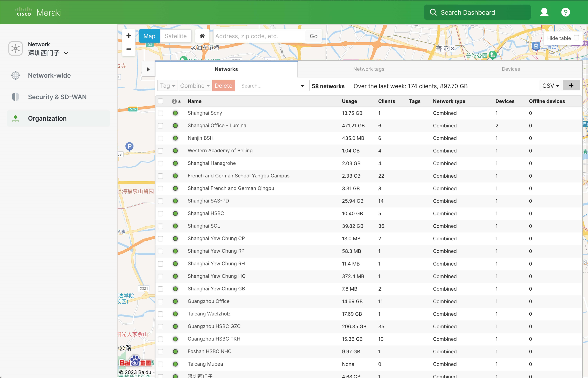Switch to the Network tags tab

(x=369, y=69)
